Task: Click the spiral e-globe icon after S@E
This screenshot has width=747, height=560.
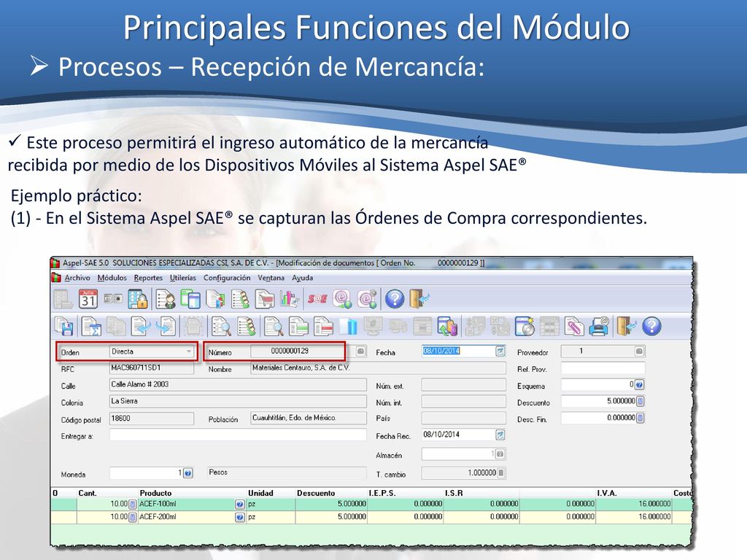Action: (342, 299)
